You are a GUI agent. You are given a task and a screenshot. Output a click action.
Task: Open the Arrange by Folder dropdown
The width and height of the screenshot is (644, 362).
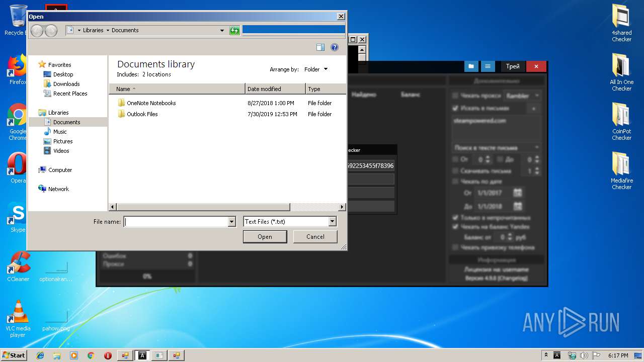tap(316, 69)
